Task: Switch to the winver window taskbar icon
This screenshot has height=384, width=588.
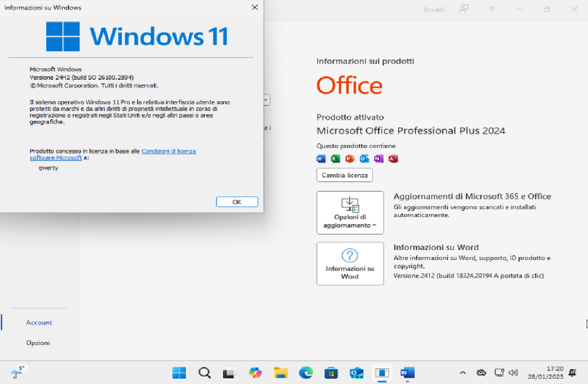Action: tap(382, 372)
